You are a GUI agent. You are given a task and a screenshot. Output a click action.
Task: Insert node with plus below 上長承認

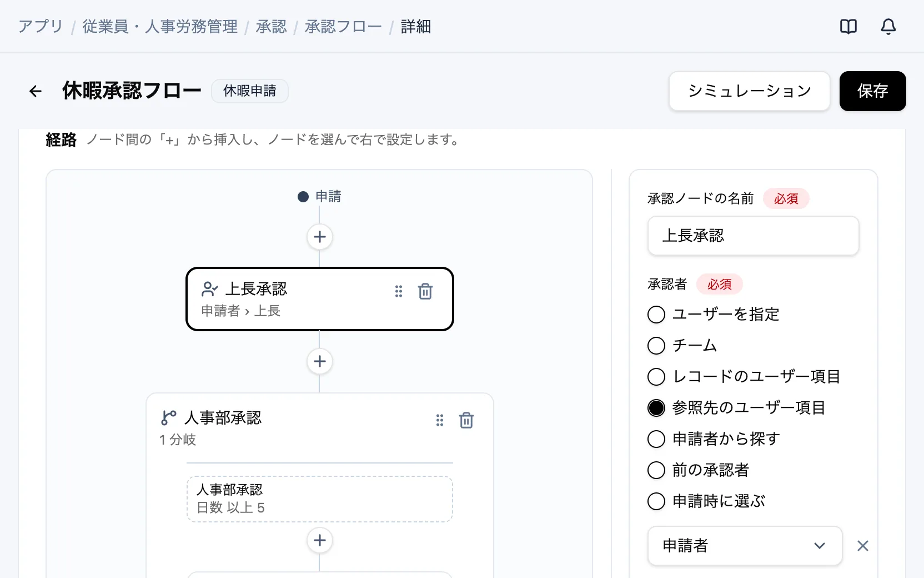(320, 361)
